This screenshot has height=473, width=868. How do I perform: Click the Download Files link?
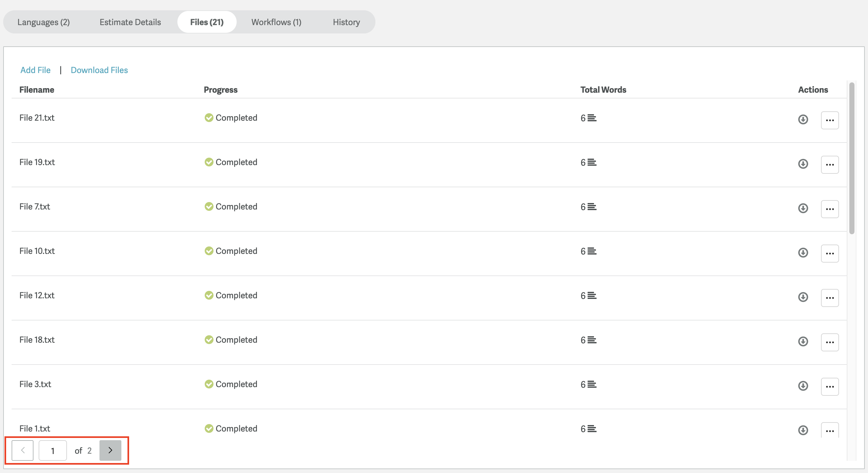pyautogui.click(x=99, y=70)
